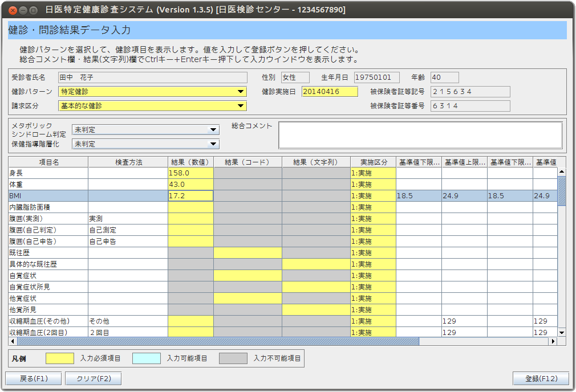Open the 健診パターン dropdown showing 特定健診
Screen dimensions: 576x392
(x=152, y=91)
